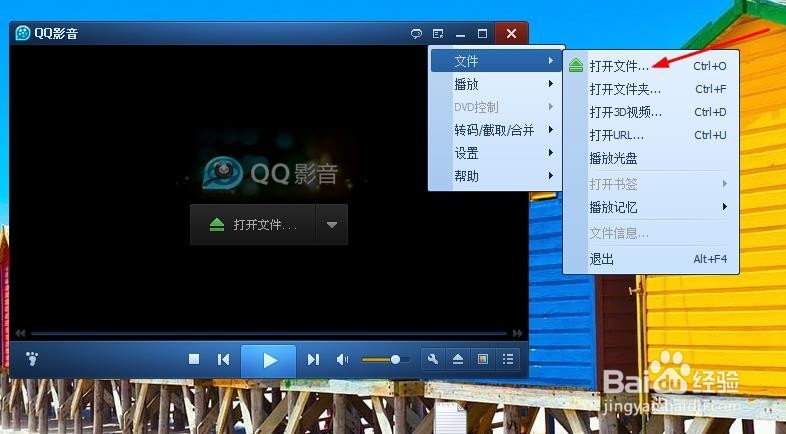Click the playback progress bar
This screenshot has height=434, width=786.
coord(269,333)
